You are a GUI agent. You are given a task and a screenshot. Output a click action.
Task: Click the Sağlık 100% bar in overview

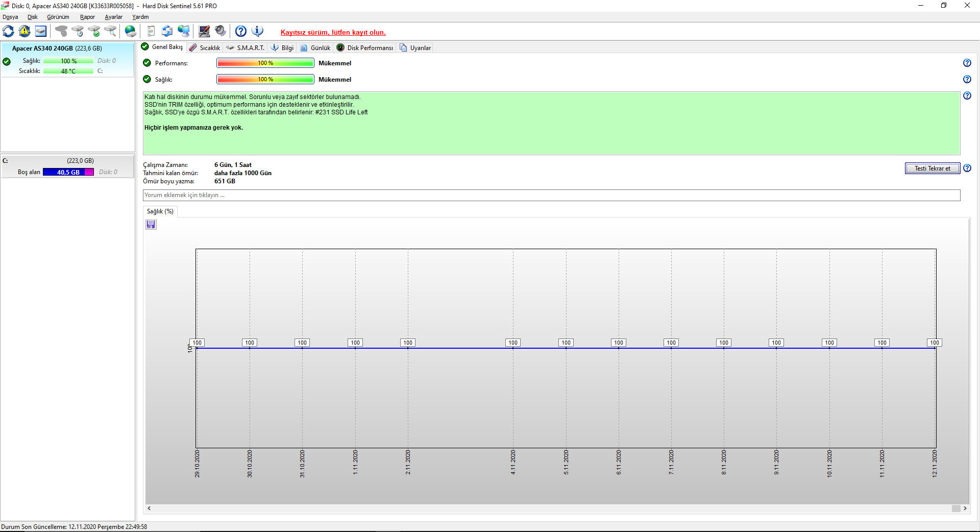pos(265,79)
